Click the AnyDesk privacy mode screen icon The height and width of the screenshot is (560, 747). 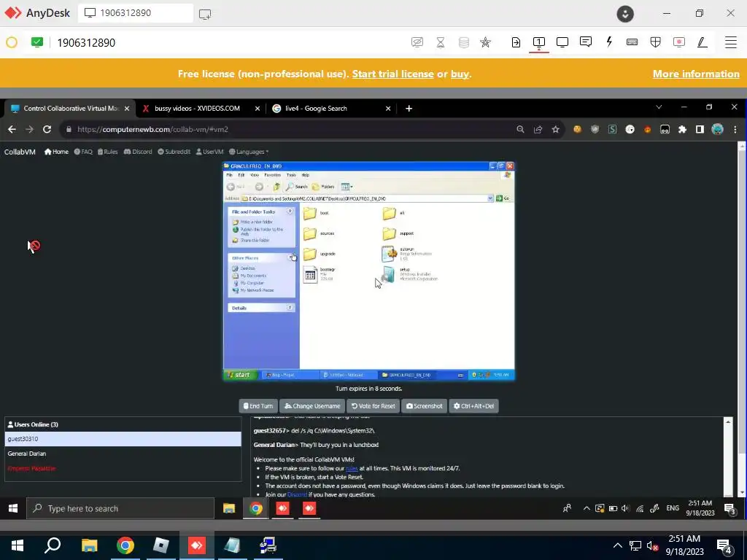point(417,42)
